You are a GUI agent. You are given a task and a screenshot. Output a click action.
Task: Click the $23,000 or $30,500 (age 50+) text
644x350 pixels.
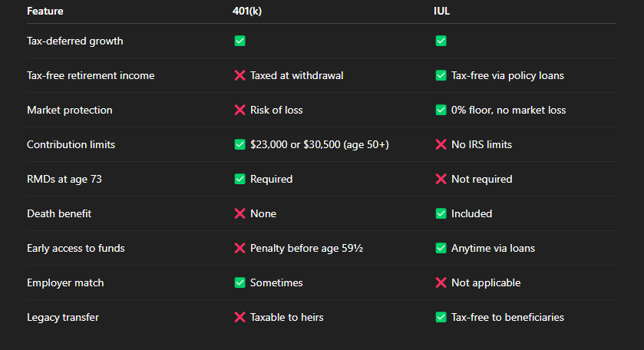tap(319, 144)
